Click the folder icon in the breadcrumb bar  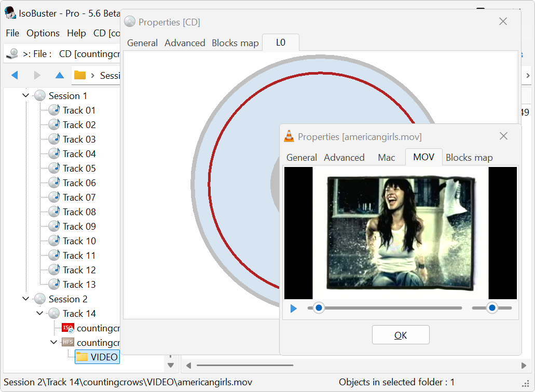pyautogui.click(x=80, y=75)
